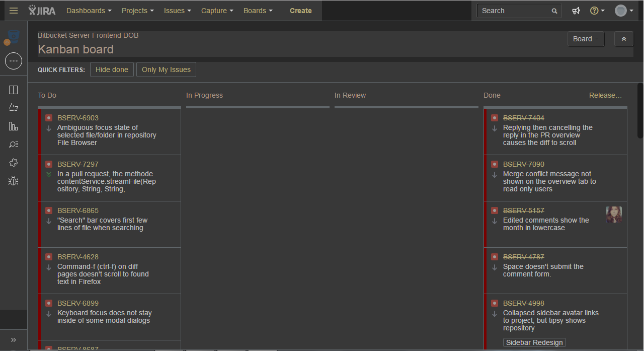Collapse the board header with the chevron button
This screenshot has height=351, width=644.
coord(623,39)
